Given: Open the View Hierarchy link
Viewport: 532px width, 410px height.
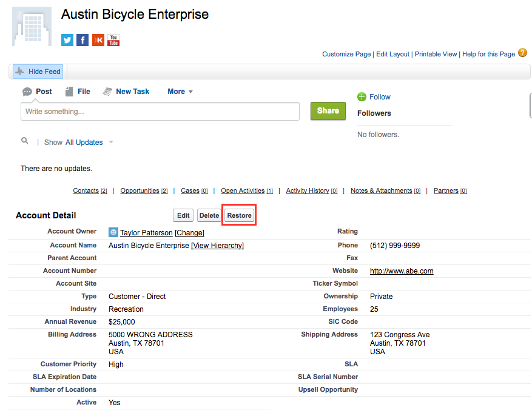Looking at the screenshot, I should tap(218, 246).
